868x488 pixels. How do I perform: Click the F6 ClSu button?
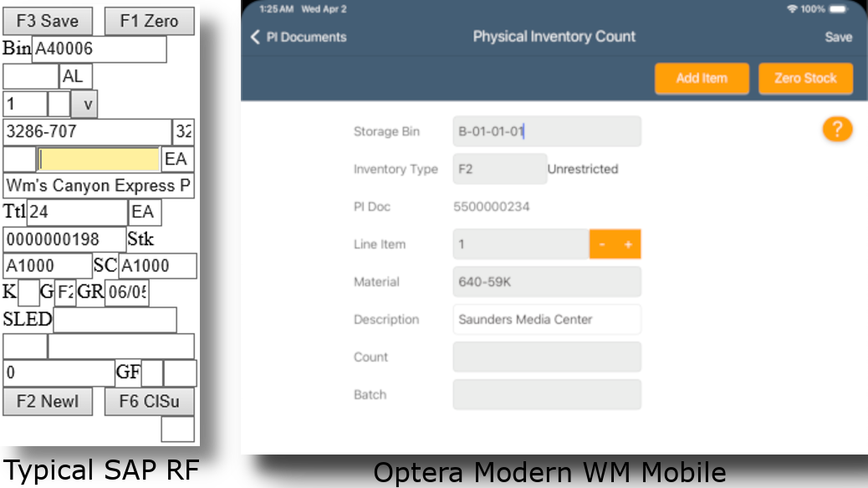point(149,402)
